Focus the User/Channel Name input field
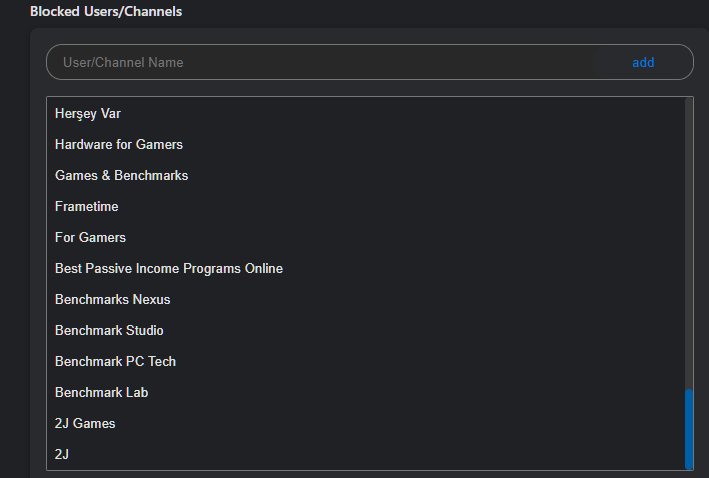Image resolution: width=709 pixels, height=478 pixels. coord(320,62)
